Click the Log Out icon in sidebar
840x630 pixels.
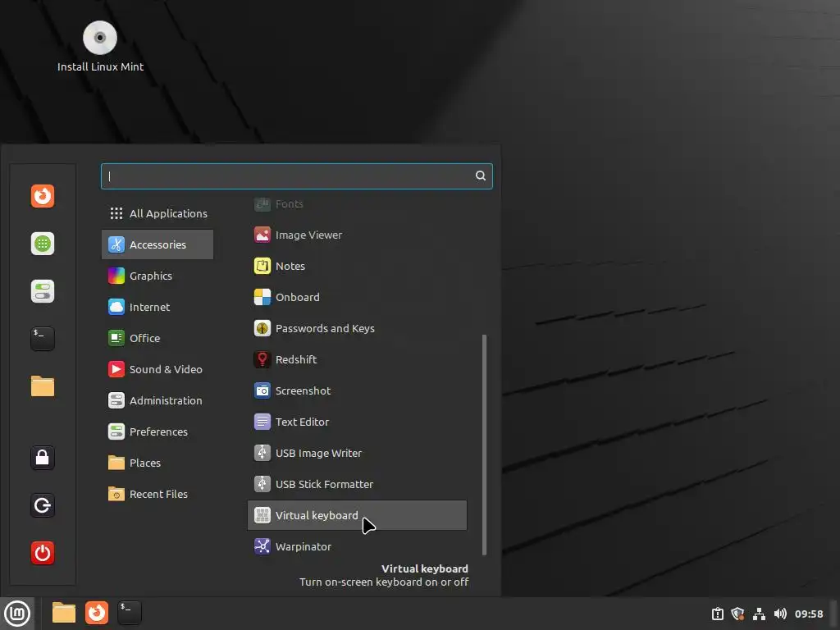(x=43, y=505)
